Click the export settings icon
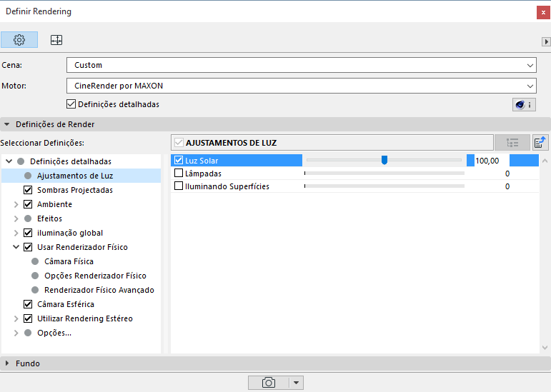The image size is (551, 392). (540, 143)
